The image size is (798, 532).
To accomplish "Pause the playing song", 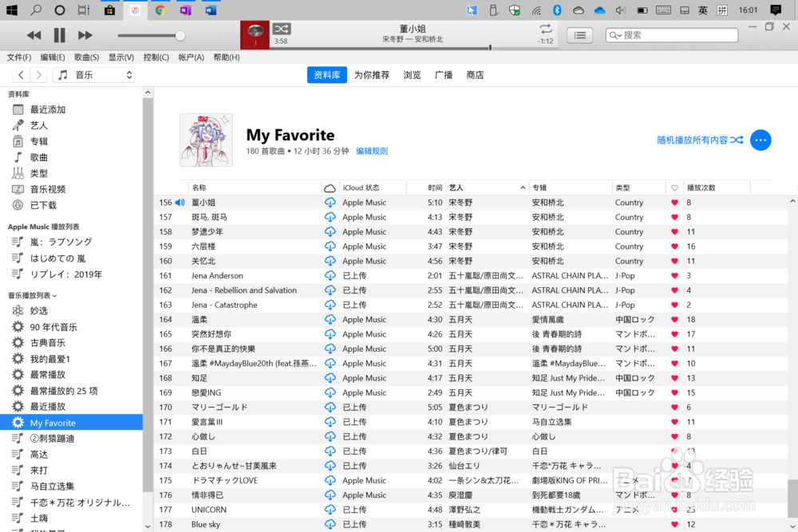I will tap(60, 35).
